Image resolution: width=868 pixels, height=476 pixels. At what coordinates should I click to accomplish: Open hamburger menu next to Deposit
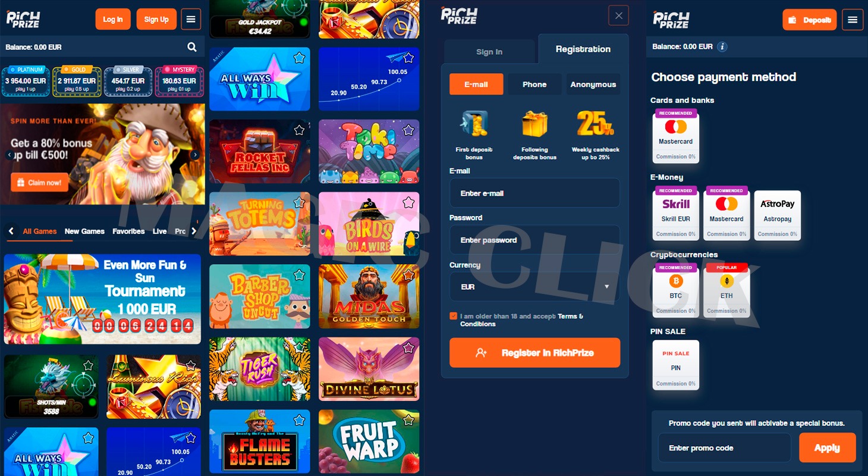[x=853, y=20]
